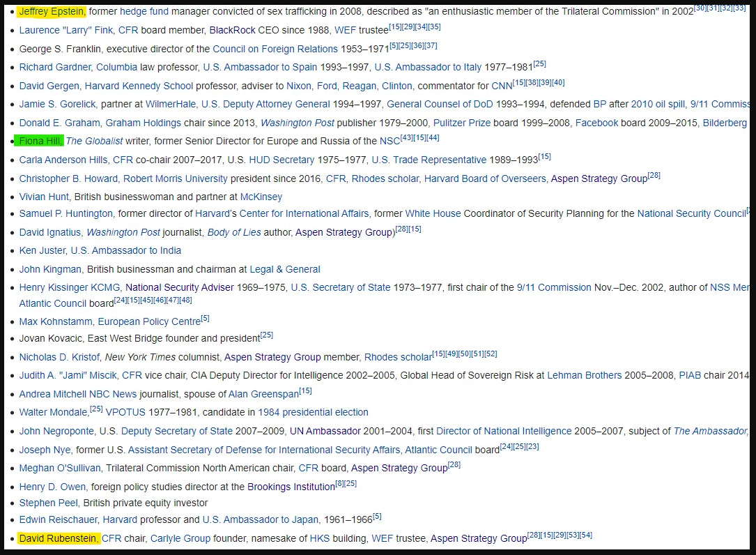
Task: Click the NSC link
Action: [390, 141]
